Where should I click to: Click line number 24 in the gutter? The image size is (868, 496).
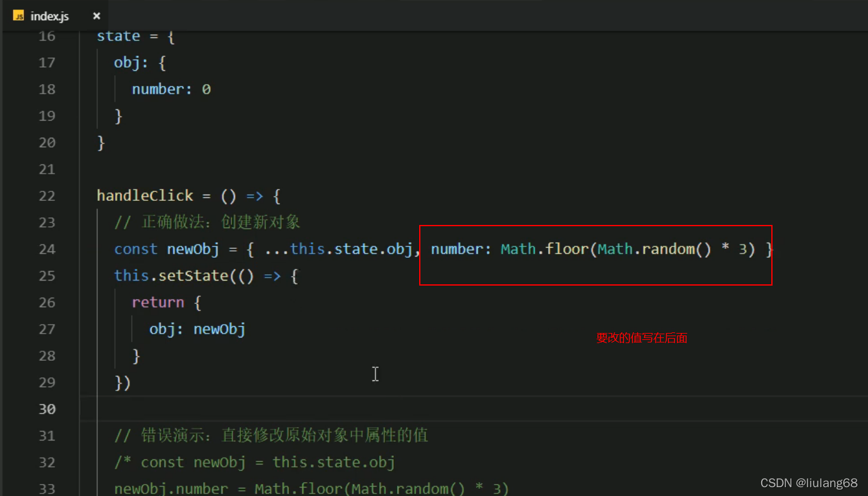coord(47,249)
